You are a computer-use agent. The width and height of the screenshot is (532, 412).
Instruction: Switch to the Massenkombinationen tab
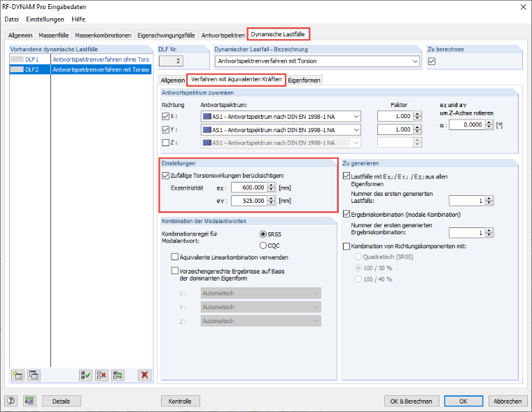pos(103,35)
